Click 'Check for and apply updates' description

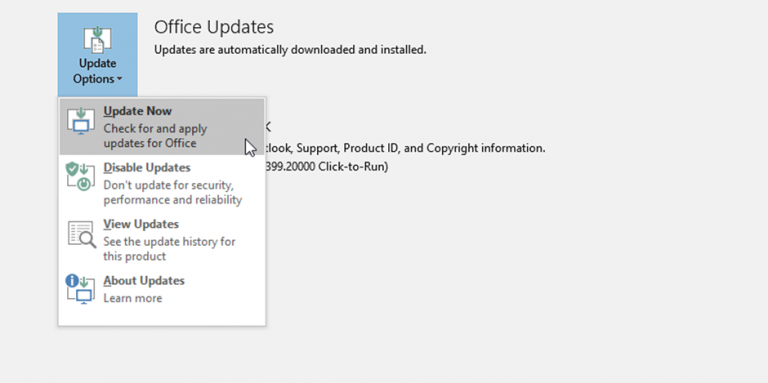[x=155, y=136]
